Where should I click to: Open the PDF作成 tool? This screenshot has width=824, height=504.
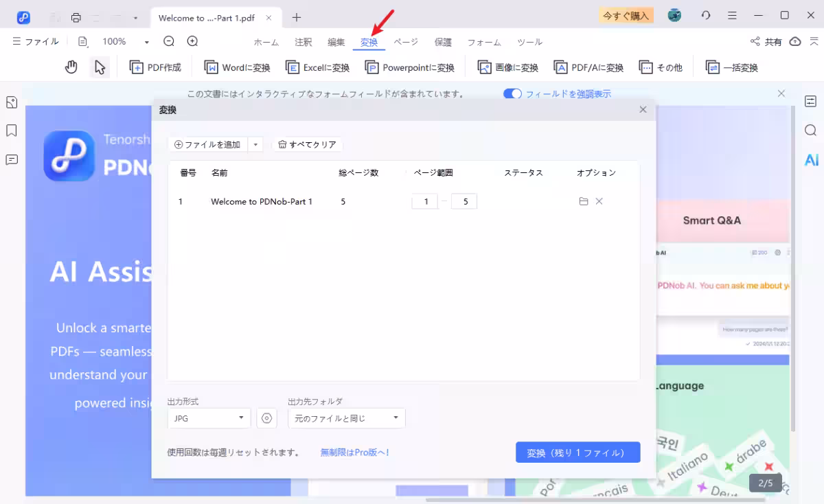(155, 67)
